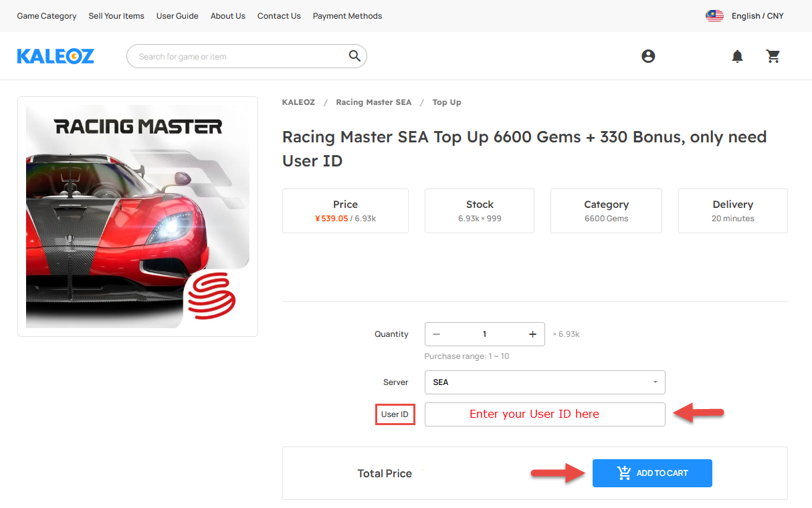Increase quantity with plus button
Image resolution: width=812 pixels, height=508 pixels.
(532, 334)
